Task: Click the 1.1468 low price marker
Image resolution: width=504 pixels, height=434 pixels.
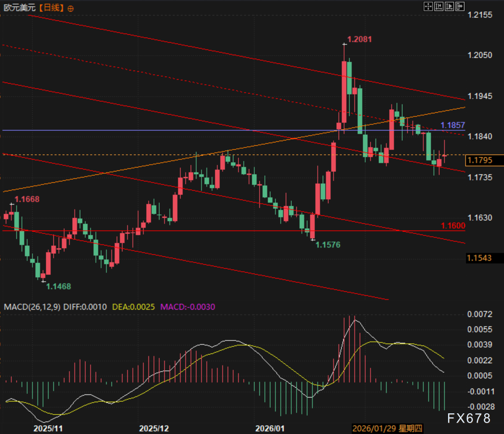Action: (x=59, y=286)
